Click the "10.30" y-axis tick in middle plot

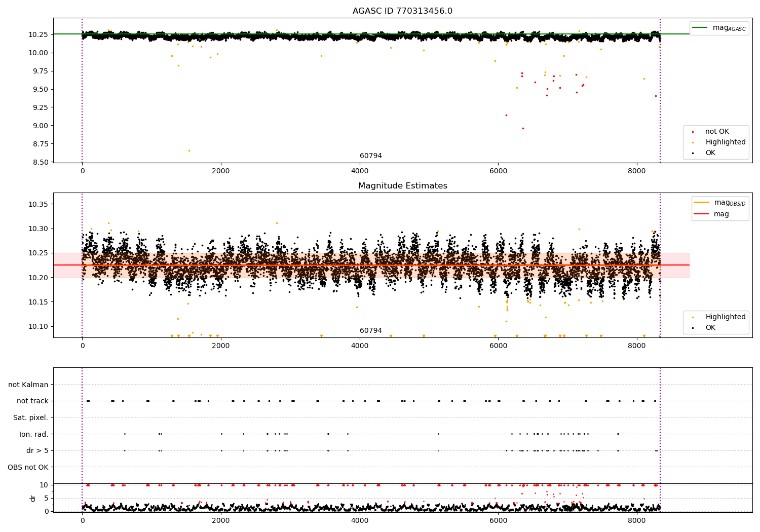pyautogui.click(x=38, y=229)
